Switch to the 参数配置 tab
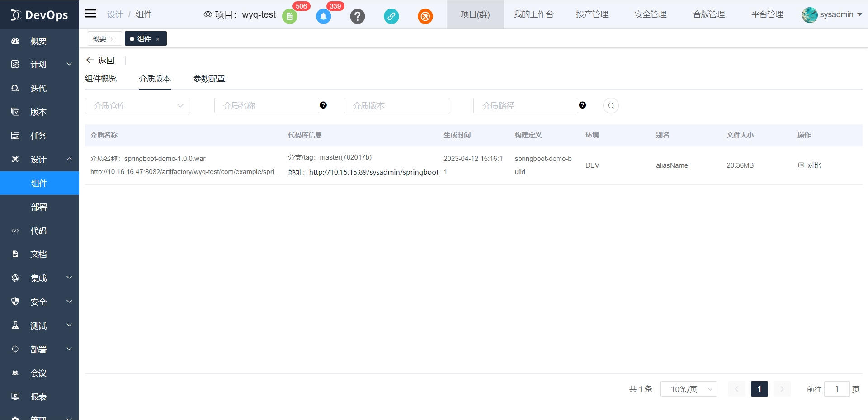 [x=209, y=79]
